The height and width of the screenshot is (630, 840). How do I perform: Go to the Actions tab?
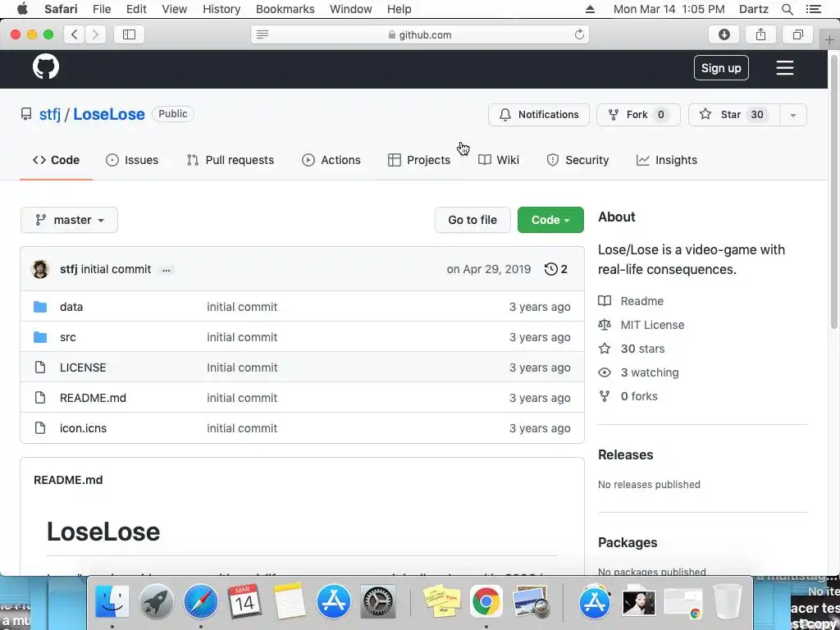point(331,160)
